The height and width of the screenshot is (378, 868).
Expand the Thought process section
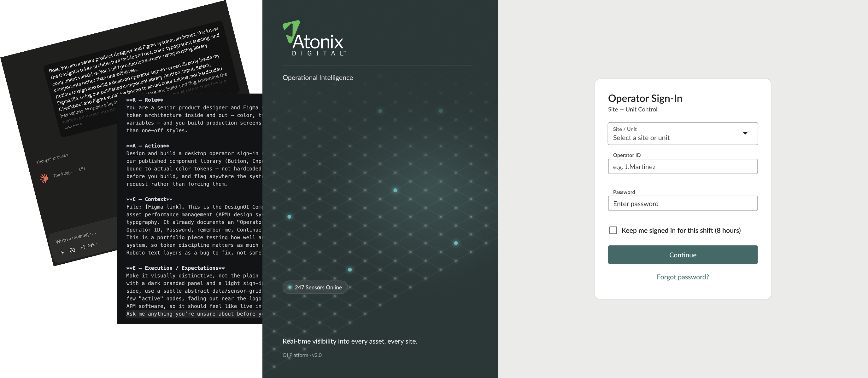pyautogui.click(x=52, y=158)
